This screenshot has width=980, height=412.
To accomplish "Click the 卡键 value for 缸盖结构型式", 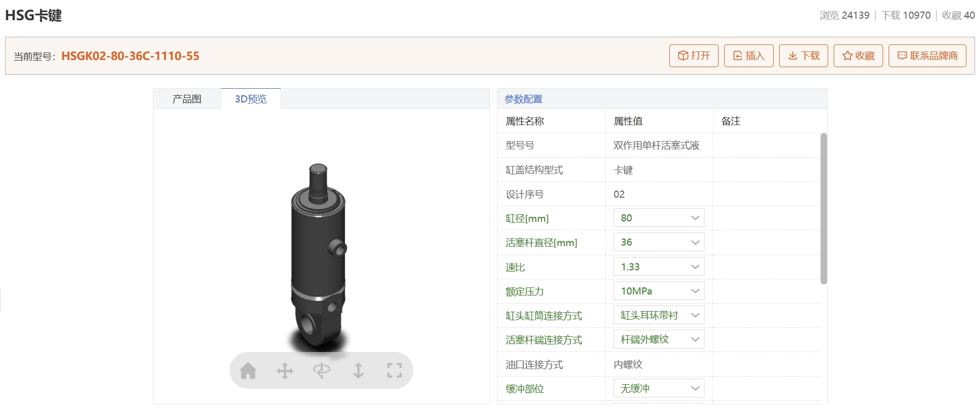I will click(x=623, y=170).
